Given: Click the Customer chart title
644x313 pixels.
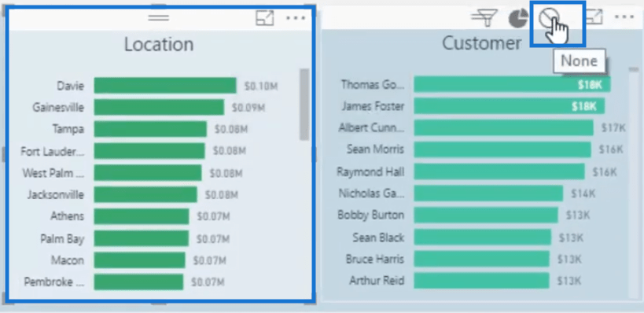Looking at the screenshot, I should pyautogui.click(x=482, y=42).
